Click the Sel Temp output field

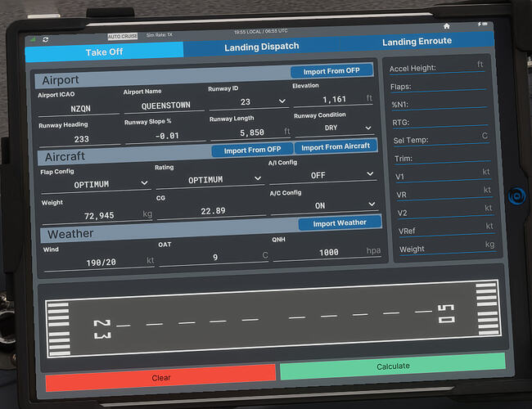[x=441, y=139]
